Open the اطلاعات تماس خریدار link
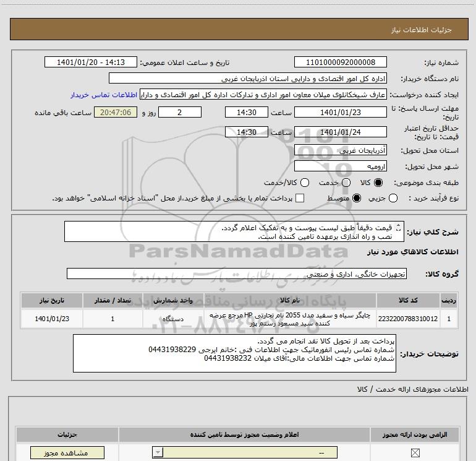Viewport: 476px width, 461px height. click(104, 95)
